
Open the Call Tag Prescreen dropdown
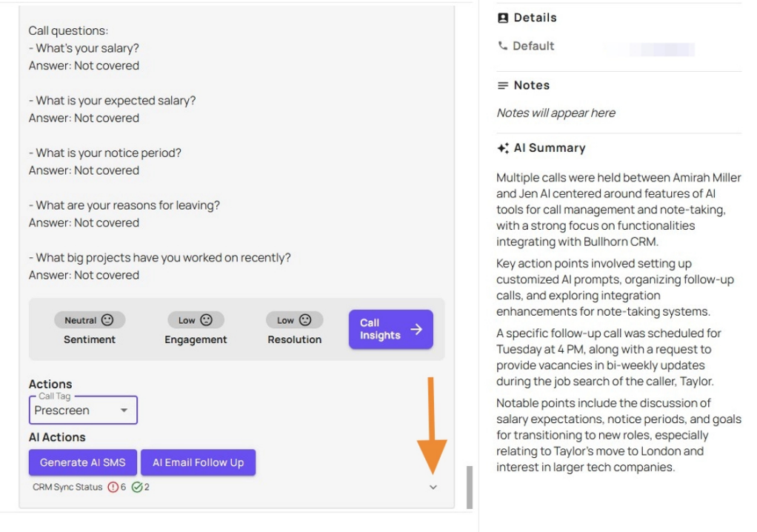click(x=83, y=410)
